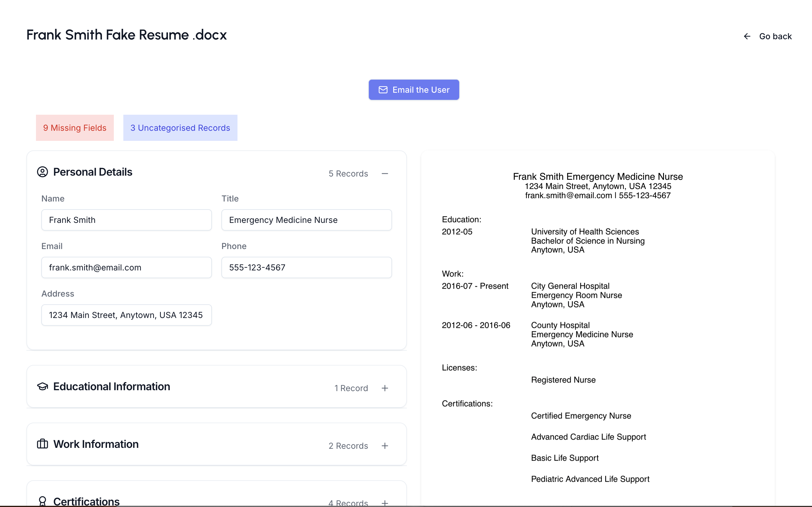Click Pediatric Advanced Life Support text
This screenshot has height=507, width=812.
(590, 479)
